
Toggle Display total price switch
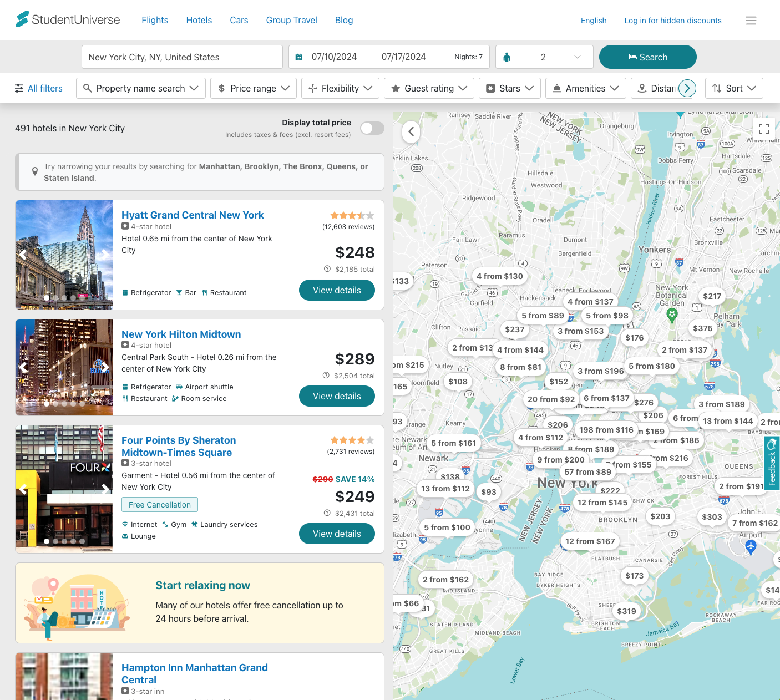point(372,128)
